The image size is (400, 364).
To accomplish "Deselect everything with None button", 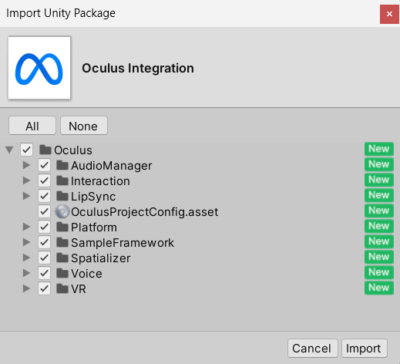I will click(83, 126).
